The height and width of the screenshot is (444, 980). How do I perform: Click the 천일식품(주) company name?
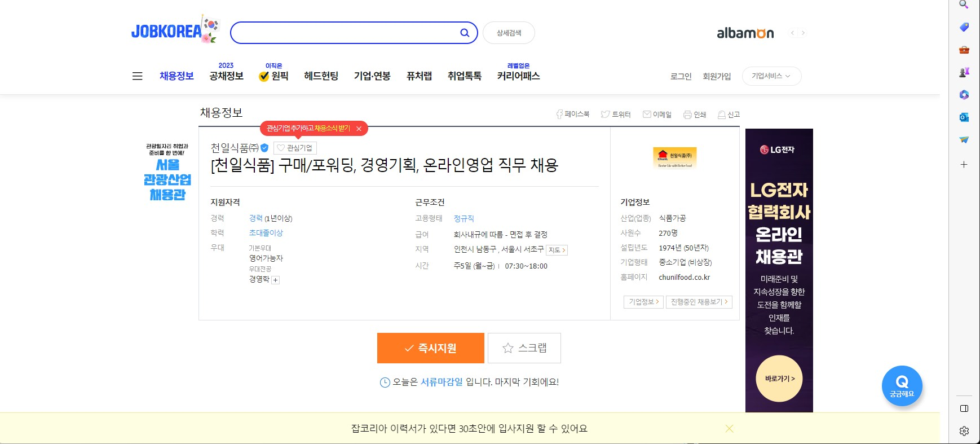click(235, 148)
